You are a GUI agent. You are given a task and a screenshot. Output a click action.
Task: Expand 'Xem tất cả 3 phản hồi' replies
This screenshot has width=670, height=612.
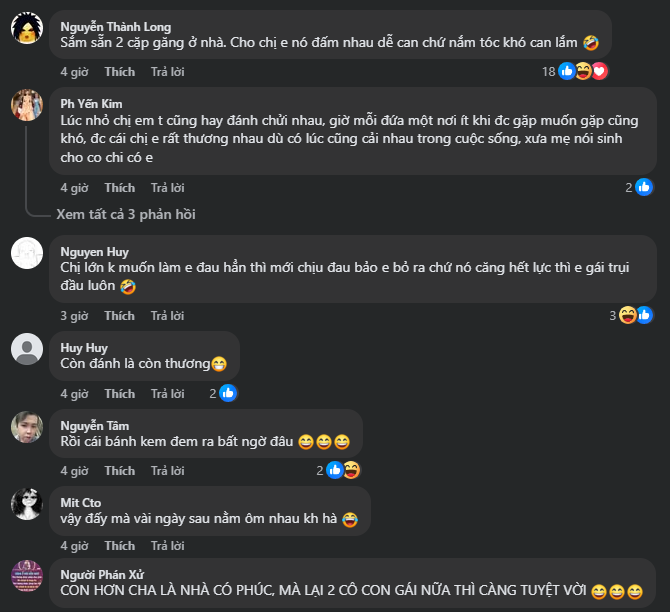[126, 214]
